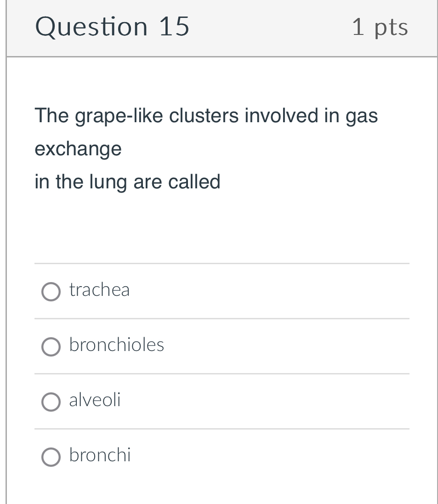Select the alveoli radio button
This screenshot has width=438, height=504.
click(51, 402)
